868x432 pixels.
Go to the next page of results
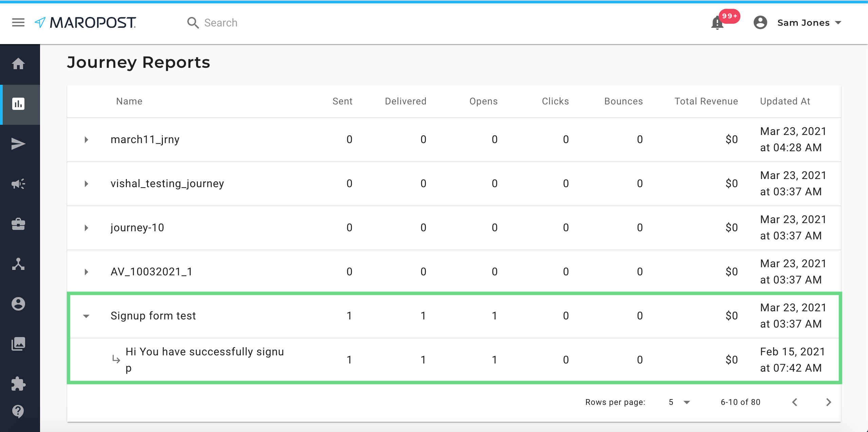pos(829,402)
